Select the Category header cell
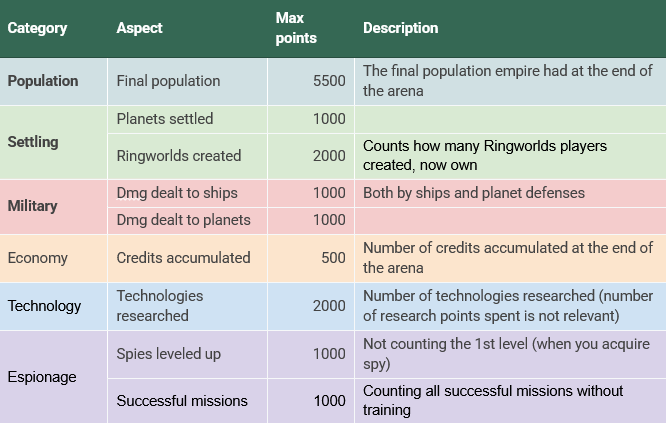The height and width of the screenshot is (423, 666). pyautogui.click(x=54, y=28)
